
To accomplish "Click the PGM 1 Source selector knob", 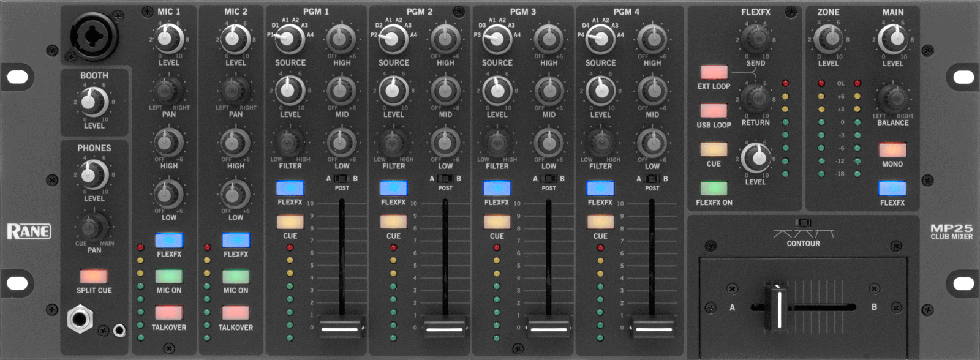I will [x=290, y=39].
